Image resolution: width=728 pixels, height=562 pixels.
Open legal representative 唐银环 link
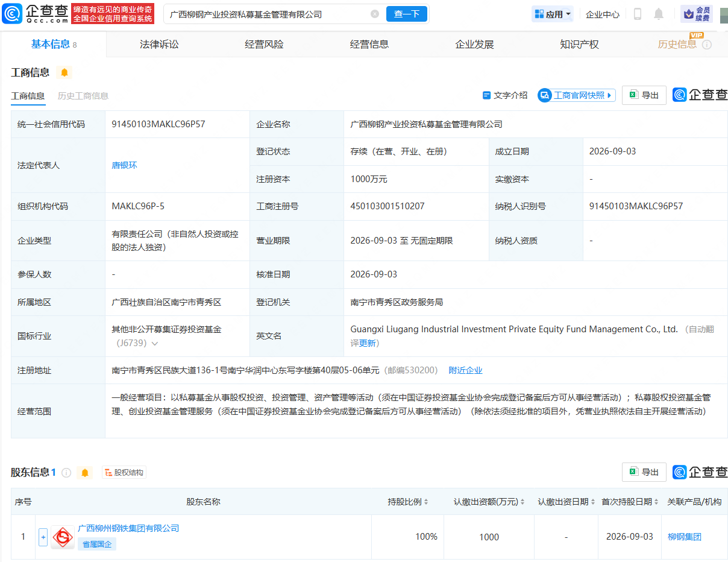124,165
